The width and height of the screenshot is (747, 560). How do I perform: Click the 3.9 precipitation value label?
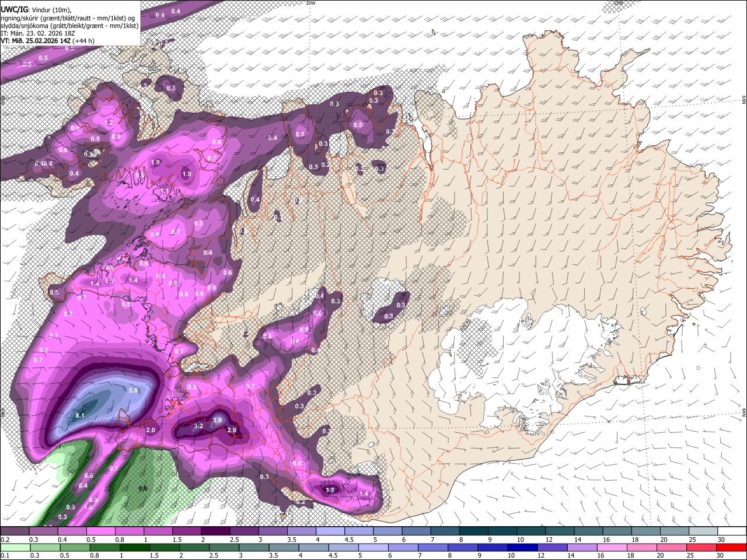(218, 420)
